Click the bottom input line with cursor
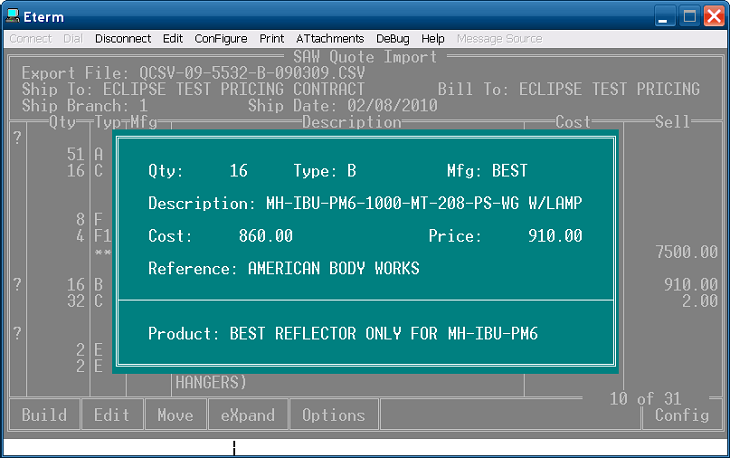The height and width of the screenshot is (458, 730). point(365,447)
